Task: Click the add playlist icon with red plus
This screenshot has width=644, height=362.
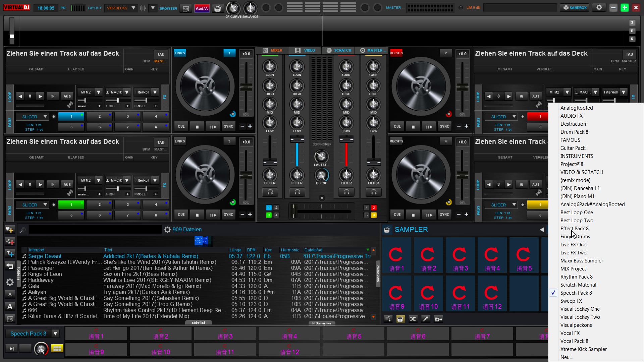Action: pos(10,242)
